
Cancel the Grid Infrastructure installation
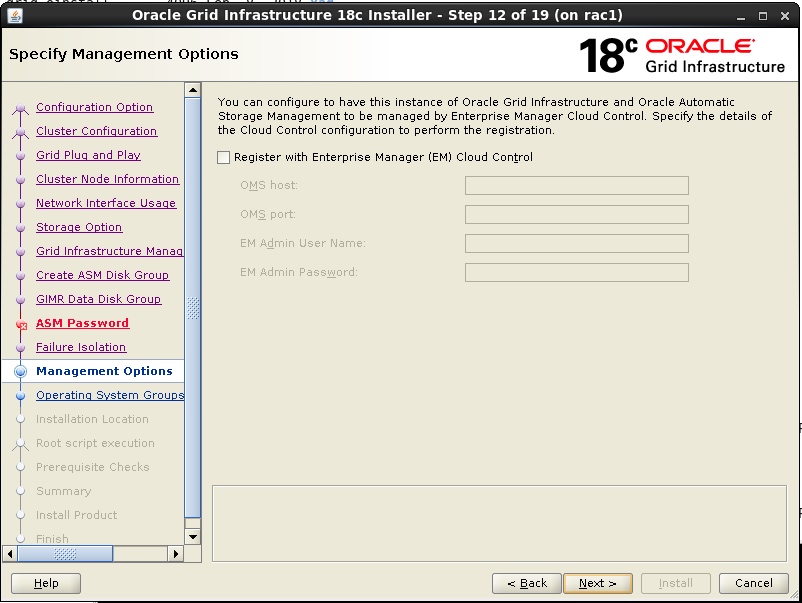click(753, 583)
